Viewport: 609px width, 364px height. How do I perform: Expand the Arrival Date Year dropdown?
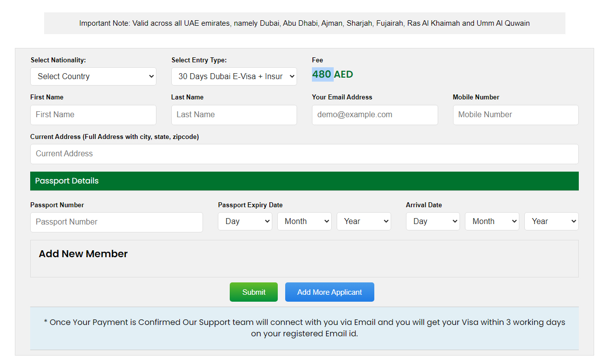551,222
